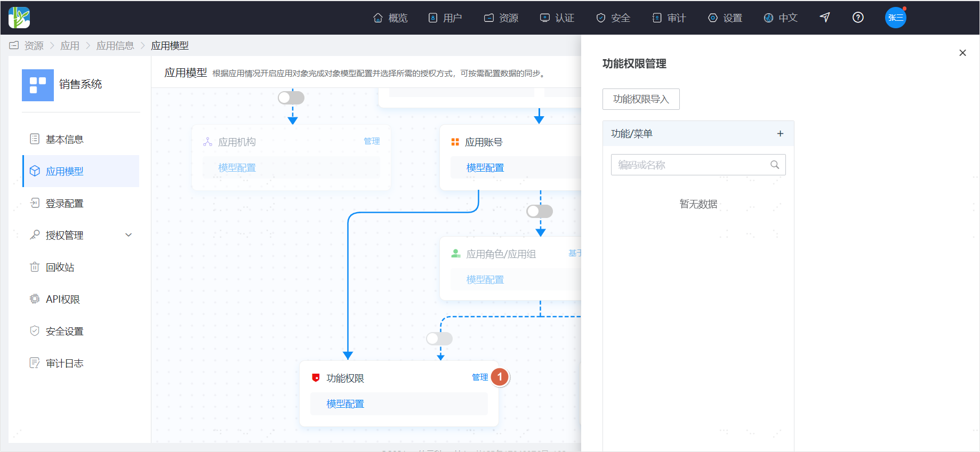Go to 应用信息 in breadcrumb

click(x=115, y=46)
